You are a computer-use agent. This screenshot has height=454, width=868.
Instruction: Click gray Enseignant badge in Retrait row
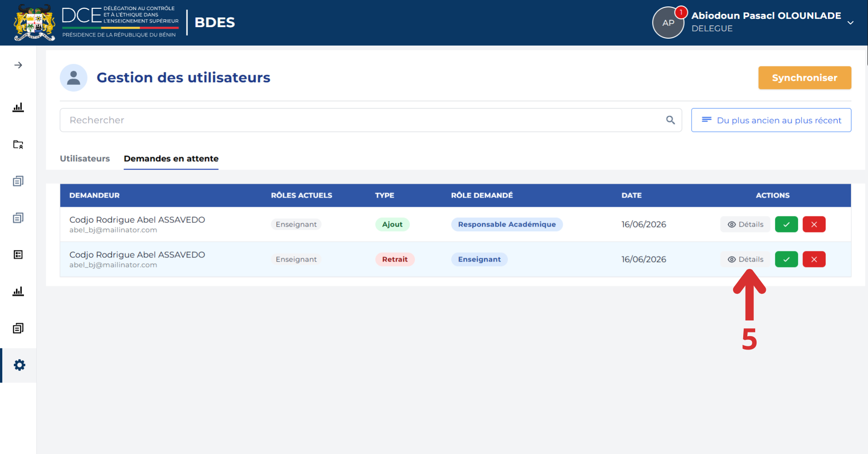tap(296, 259)
